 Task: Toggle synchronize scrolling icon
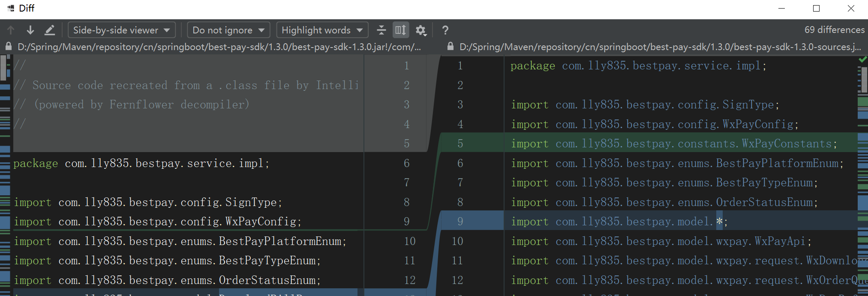tap(401, 30)
